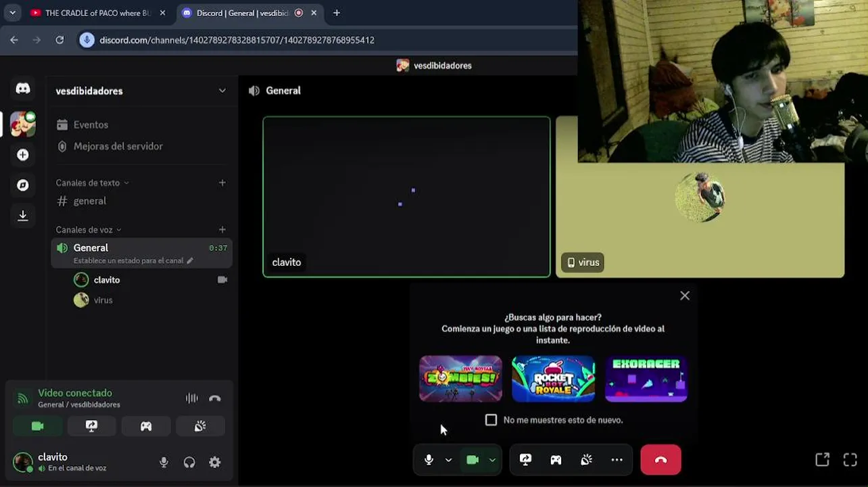
Task: Open soundboard in the call bar
Action: click(x=586, y=460)
